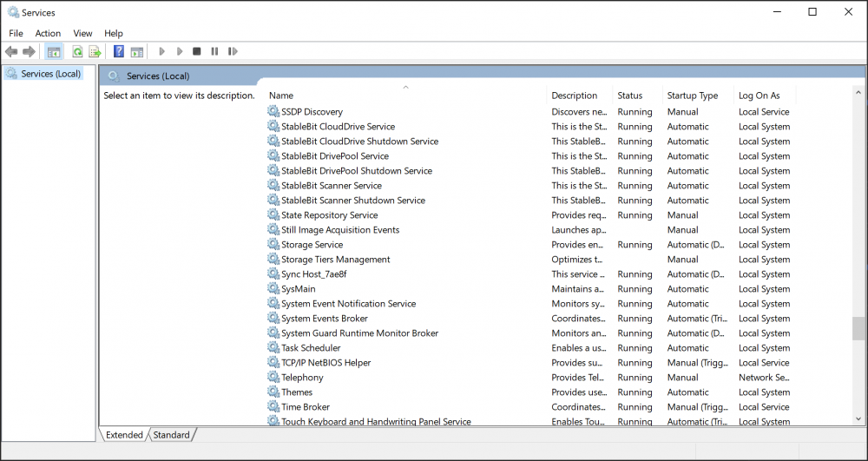Image resolution: width=868 pixels, height=461 pixels.
Task: Click gear icon of Storage Service row
Action: pyautogui.click(x=273, y=244)
